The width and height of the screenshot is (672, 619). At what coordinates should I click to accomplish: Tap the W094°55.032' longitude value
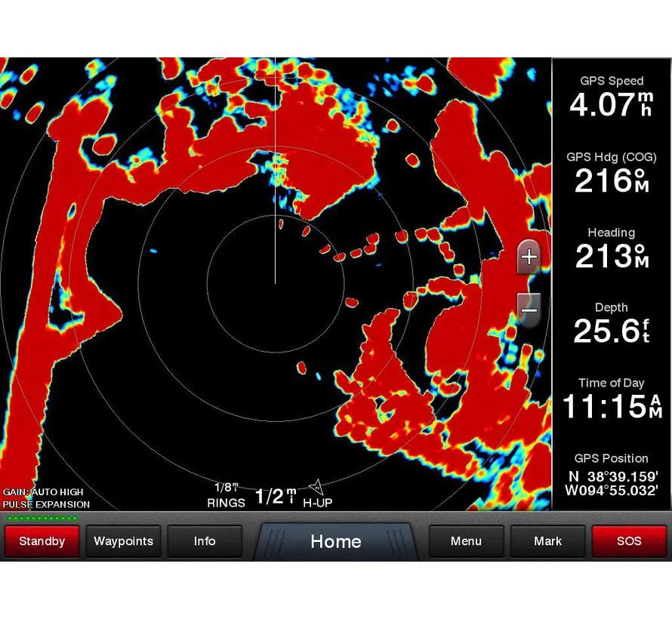coord(612,490)
